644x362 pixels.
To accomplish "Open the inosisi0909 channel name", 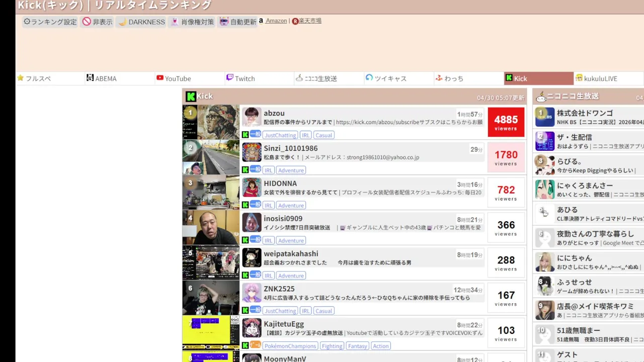I will click(283, 219).
